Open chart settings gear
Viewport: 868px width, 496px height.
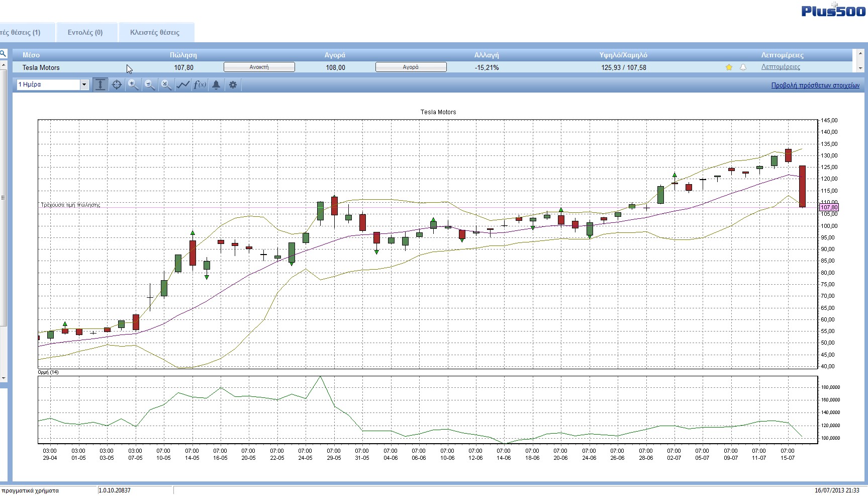click(233, 85)
